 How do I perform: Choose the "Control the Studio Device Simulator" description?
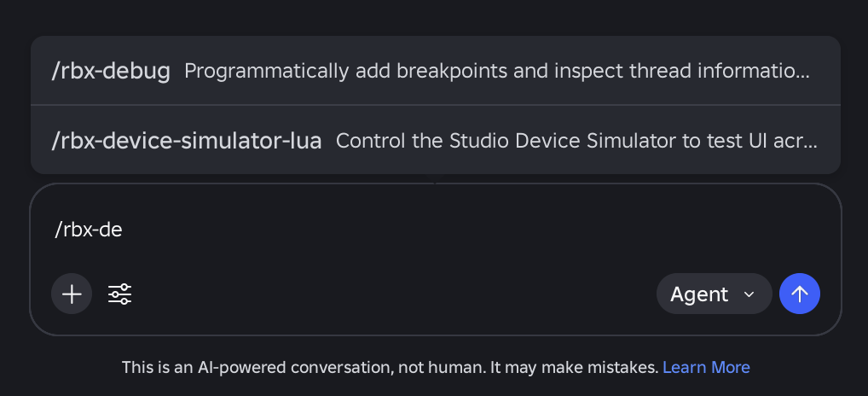(576, 141)
